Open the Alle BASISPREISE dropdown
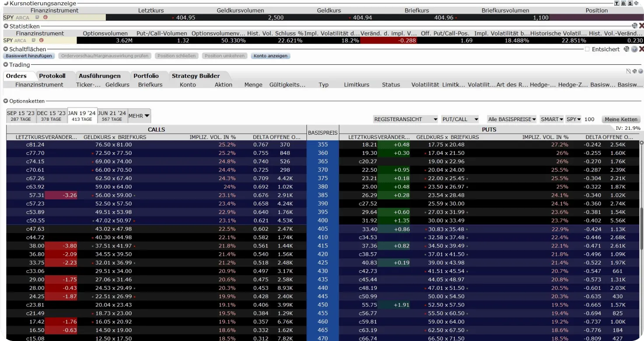The width and height of the screenshot is (644, 341). [x=512, y=119]
